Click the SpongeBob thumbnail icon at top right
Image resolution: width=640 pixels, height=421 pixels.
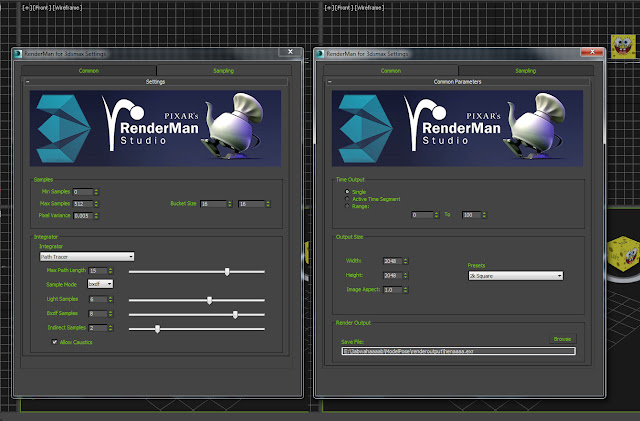pos(623,46)
